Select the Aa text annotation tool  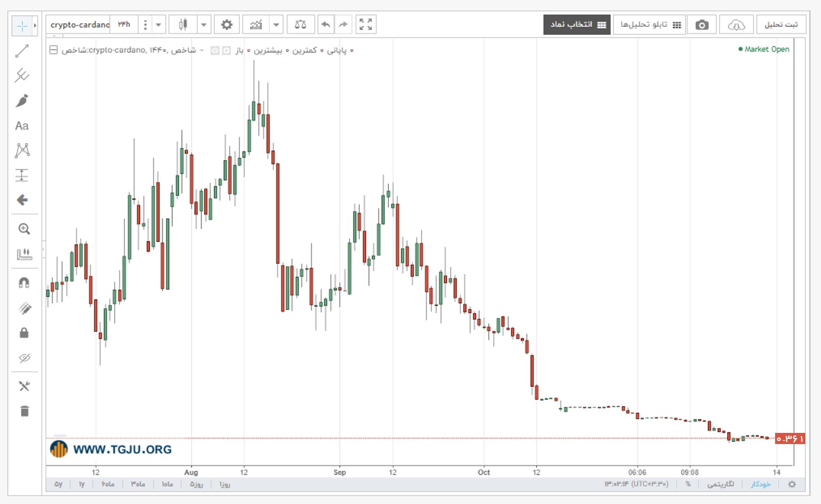coord(22,125)
